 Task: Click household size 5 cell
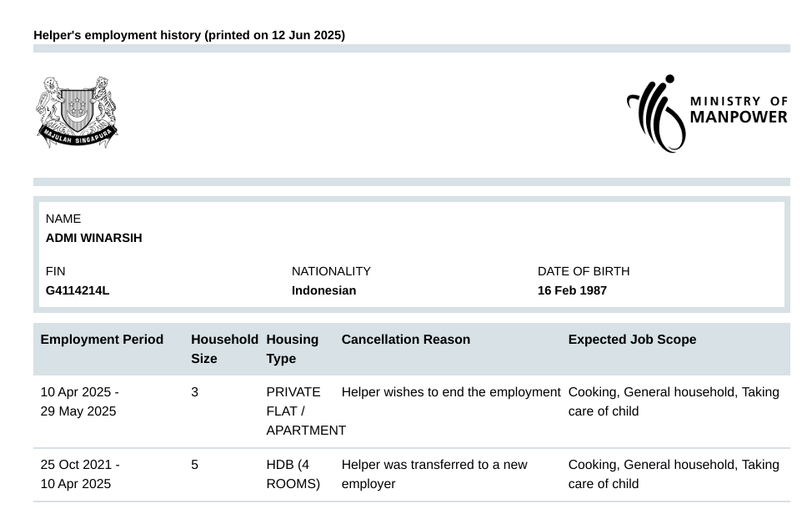coord(195,465)
